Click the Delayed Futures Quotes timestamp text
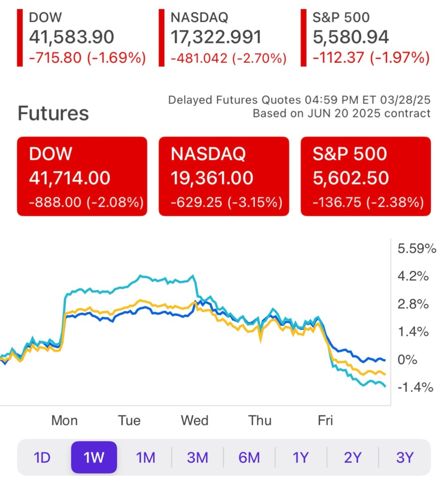The image size is (448, 479). (x=299, y=100)
